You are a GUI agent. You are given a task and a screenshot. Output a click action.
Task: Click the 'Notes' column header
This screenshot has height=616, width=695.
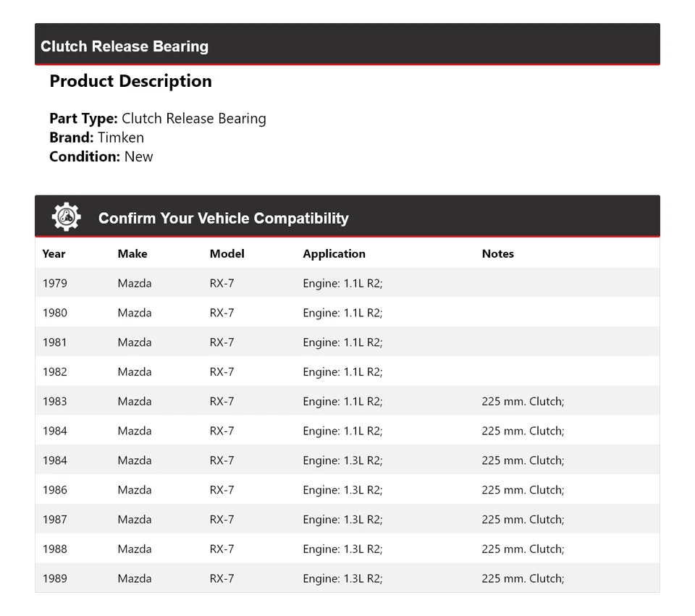click(498, 253)
